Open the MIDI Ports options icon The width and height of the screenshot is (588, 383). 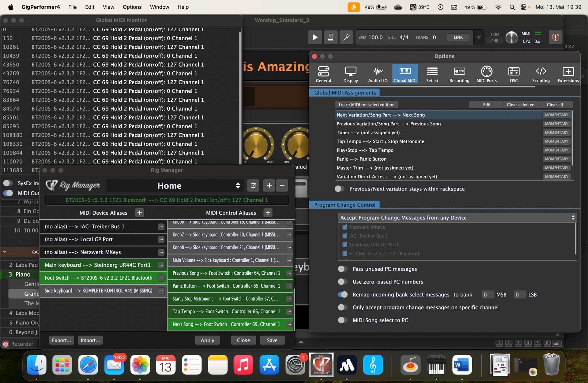tap(487, 74)
